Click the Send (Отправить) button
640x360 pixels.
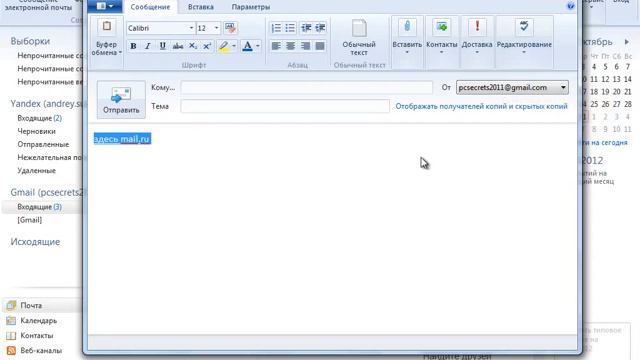(x=121, y=99)
